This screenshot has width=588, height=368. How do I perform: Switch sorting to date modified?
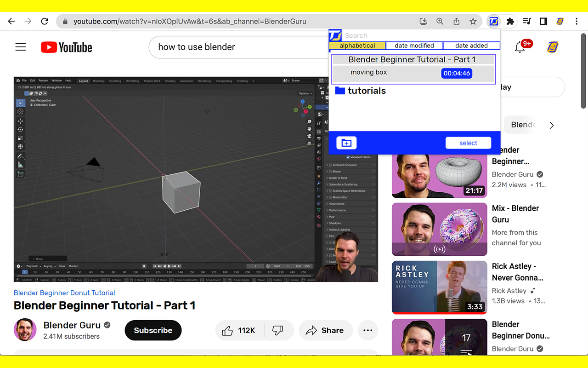pos(414,46)
